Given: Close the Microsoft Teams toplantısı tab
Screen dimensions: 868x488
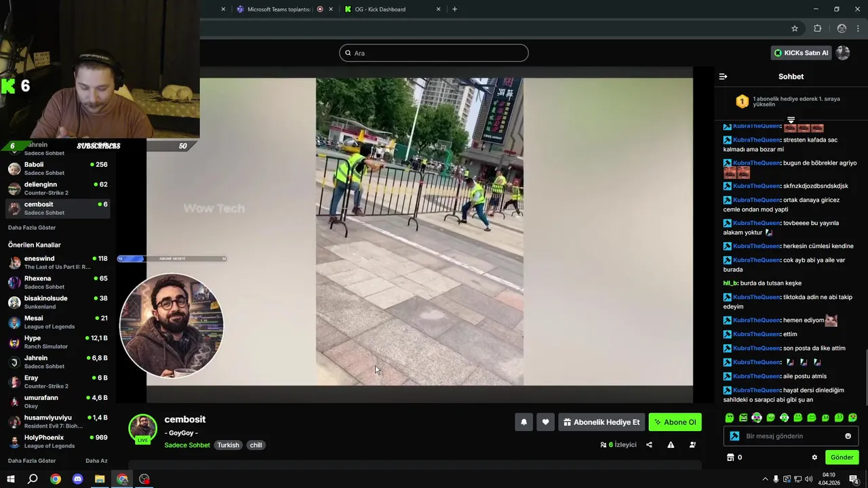Looking at the screenshot, I should pyautogui.click(x=331, y=9).
